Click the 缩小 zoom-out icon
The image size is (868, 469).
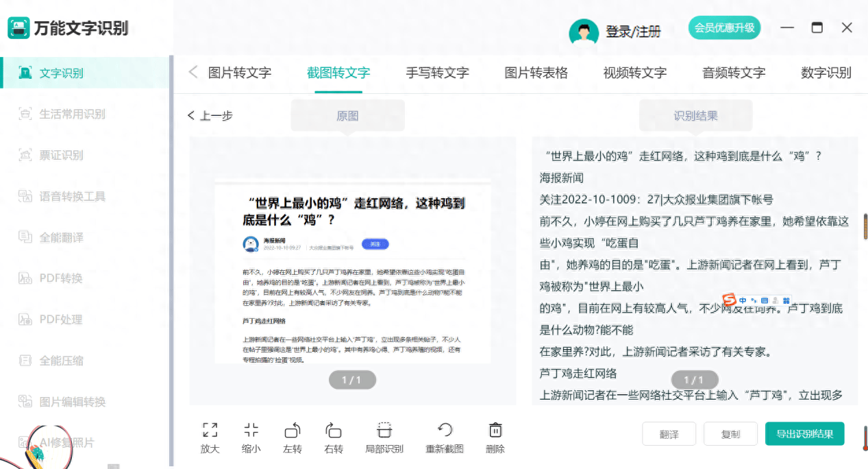pos(251,431)
